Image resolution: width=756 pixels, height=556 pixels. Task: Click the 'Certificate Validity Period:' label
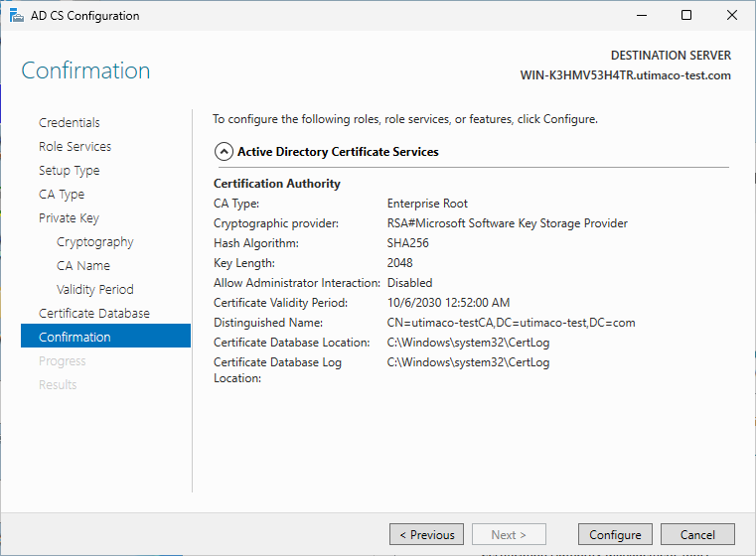pyautogui.click(x=280, y=303)
